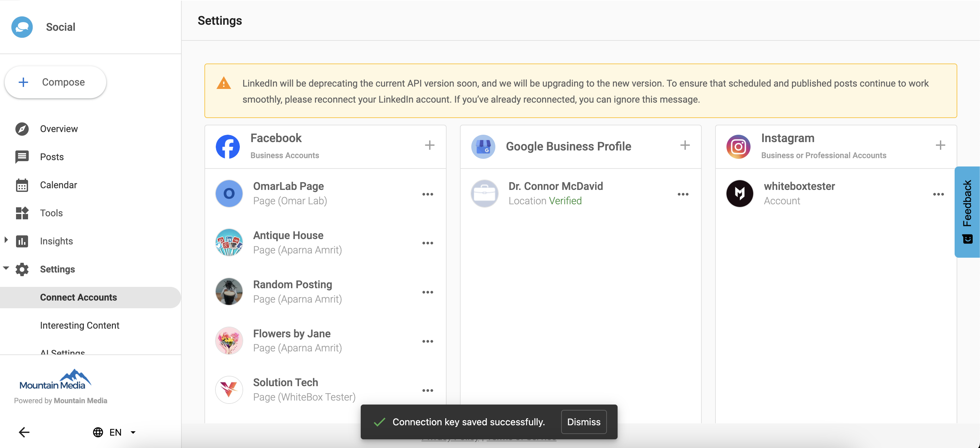Click the Random Posting avatar
Viewport: 980px width, 448px height.
229,292
